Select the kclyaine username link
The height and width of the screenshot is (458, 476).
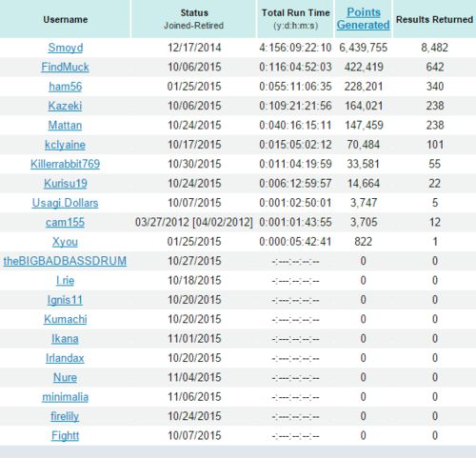(65, 145)
